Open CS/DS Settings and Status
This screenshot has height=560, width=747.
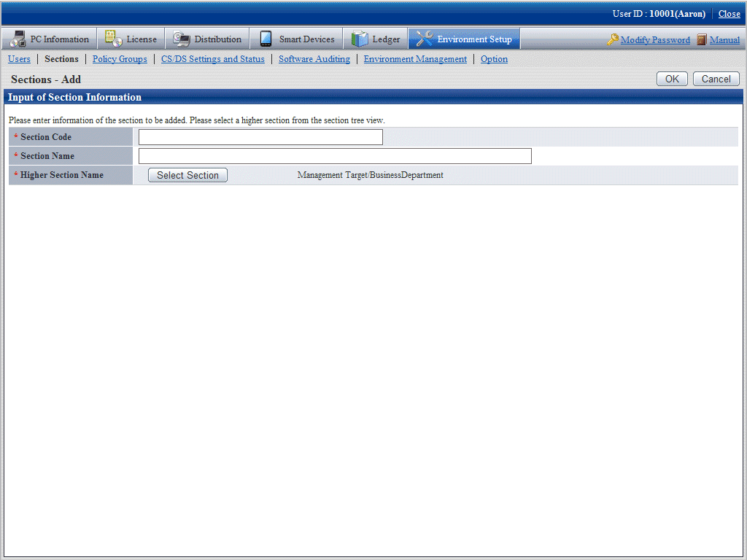click(212, 59)
